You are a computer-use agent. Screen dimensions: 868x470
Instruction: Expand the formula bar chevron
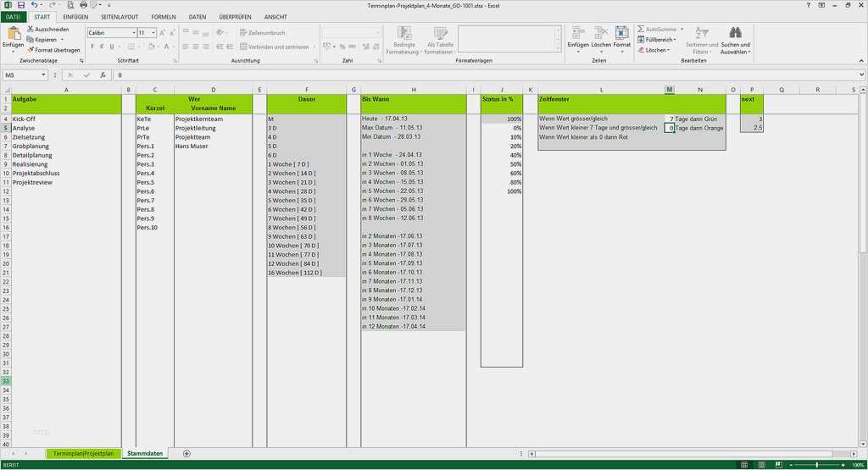(861, 75)
